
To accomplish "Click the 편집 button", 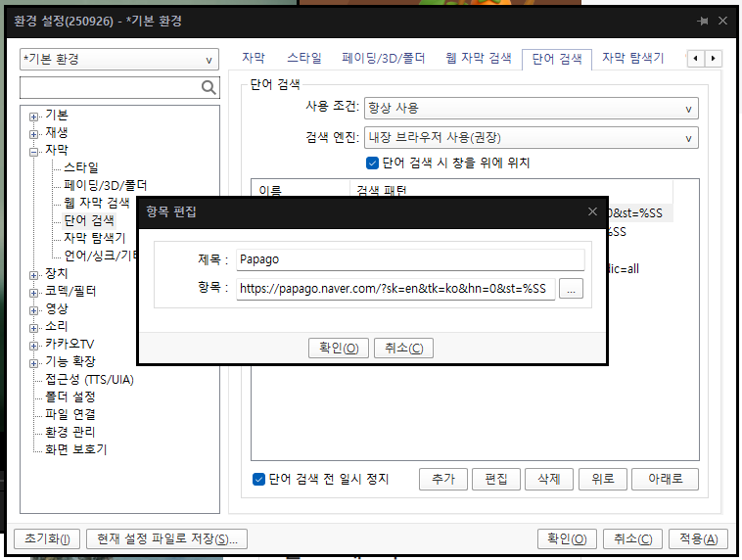I will click(x=496, y=479).
